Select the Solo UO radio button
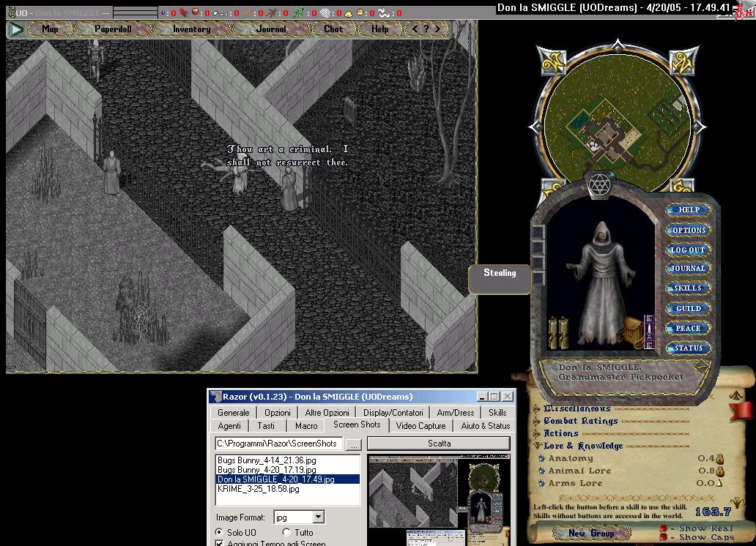The image size is (756, 546). pyautogui.click(x=219, y=532)
